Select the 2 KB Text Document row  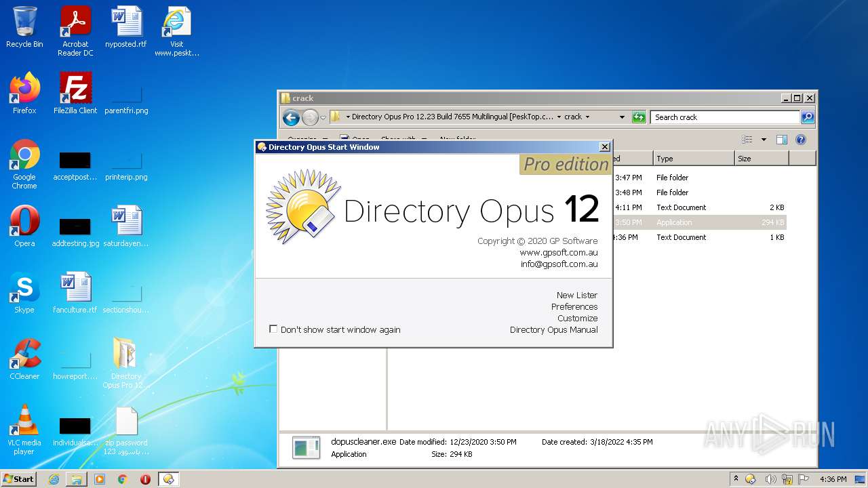coord(698,207)
